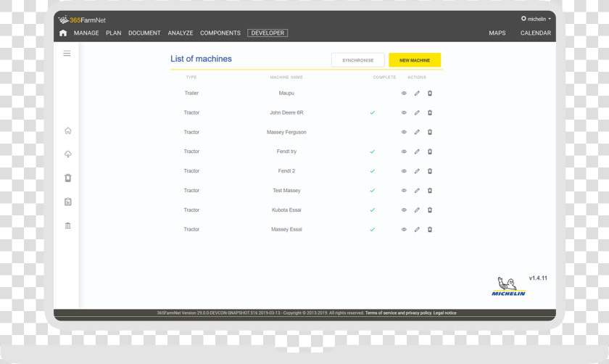Screen dimensions: 609x364
Task: Edit the Fendt try tractor
Action: coord(417,152)
